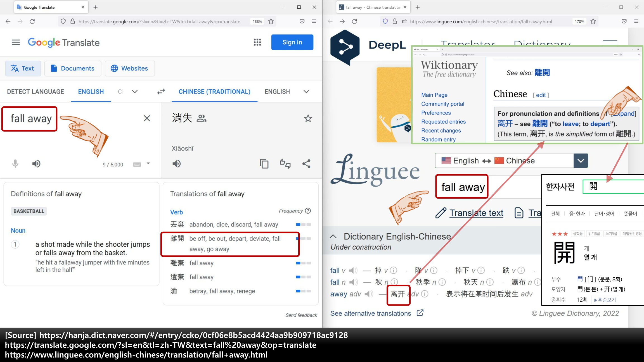Clear source text with X button

coord(147,118)
